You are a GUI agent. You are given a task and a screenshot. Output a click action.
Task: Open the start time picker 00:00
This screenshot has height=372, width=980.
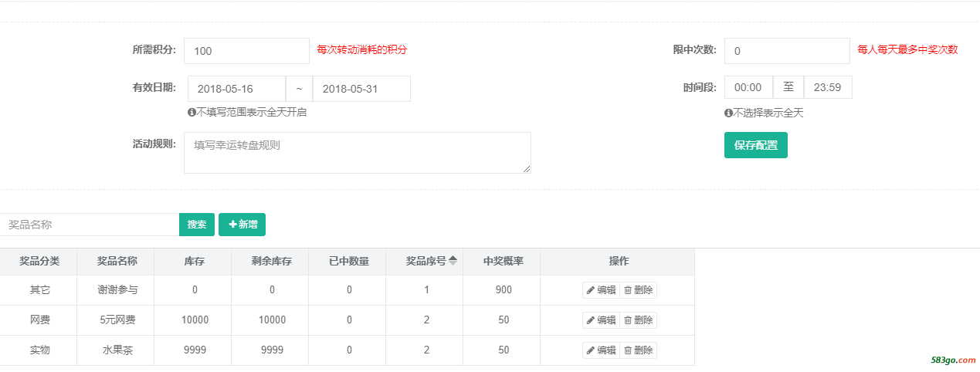tap(748, 87)
